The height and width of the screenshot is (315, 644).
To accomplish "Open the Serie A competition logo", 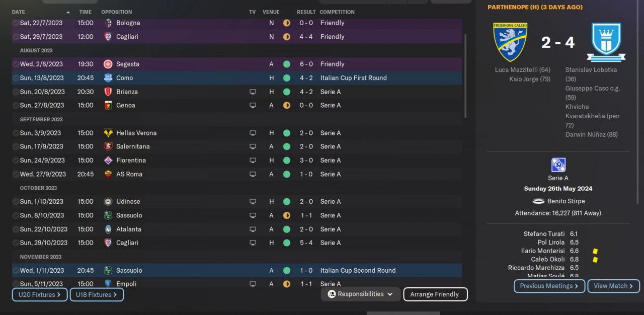I will click(x=558, y=165).
